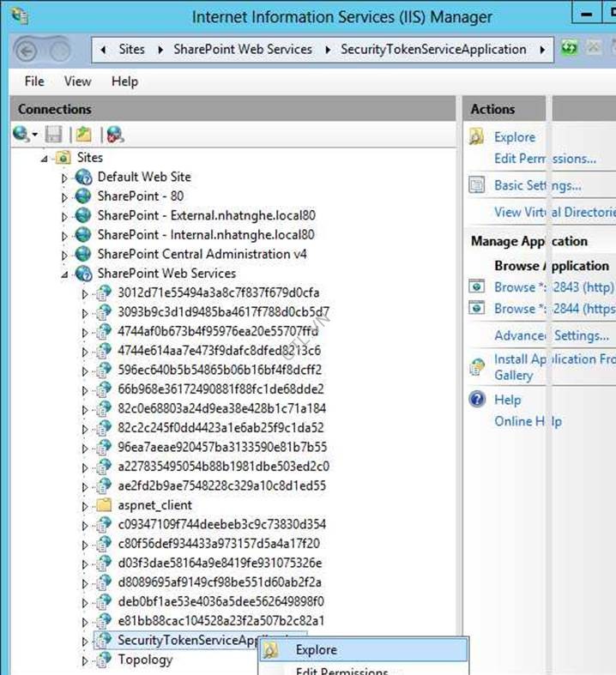Expand the aspnet_client folder node
This screenshot has width=616, height=675.
tap(85, 506)
